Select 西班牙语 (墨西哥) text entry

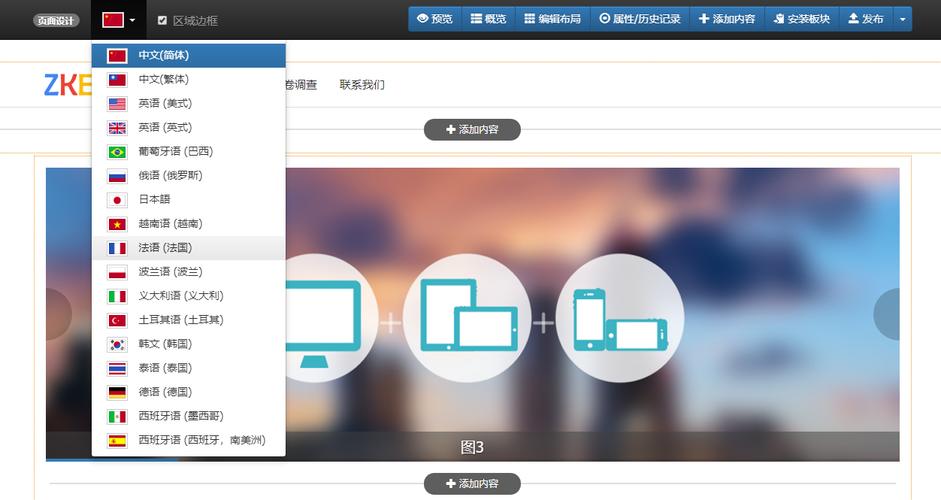click(181, 415)
